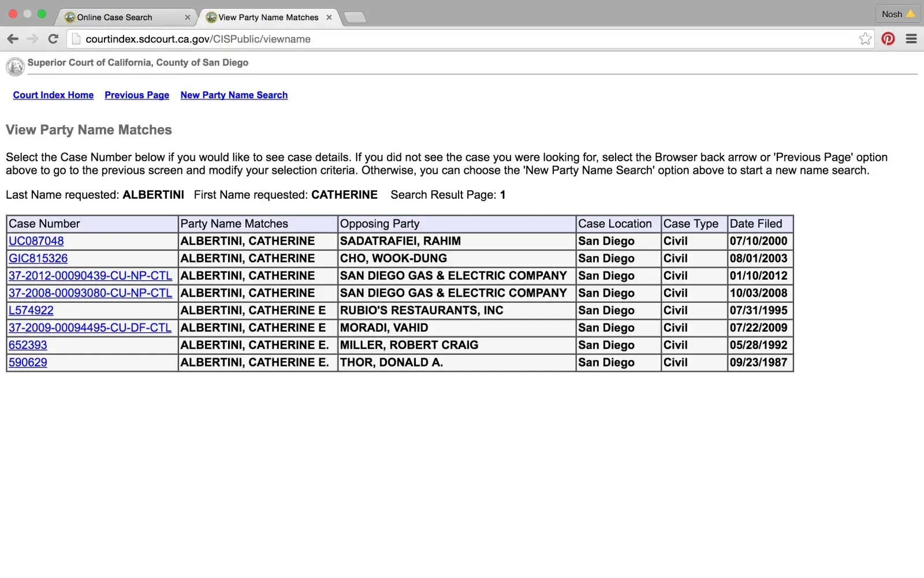
Task: Switch to the Online Case Search tab
Action: tap(114, 17)
